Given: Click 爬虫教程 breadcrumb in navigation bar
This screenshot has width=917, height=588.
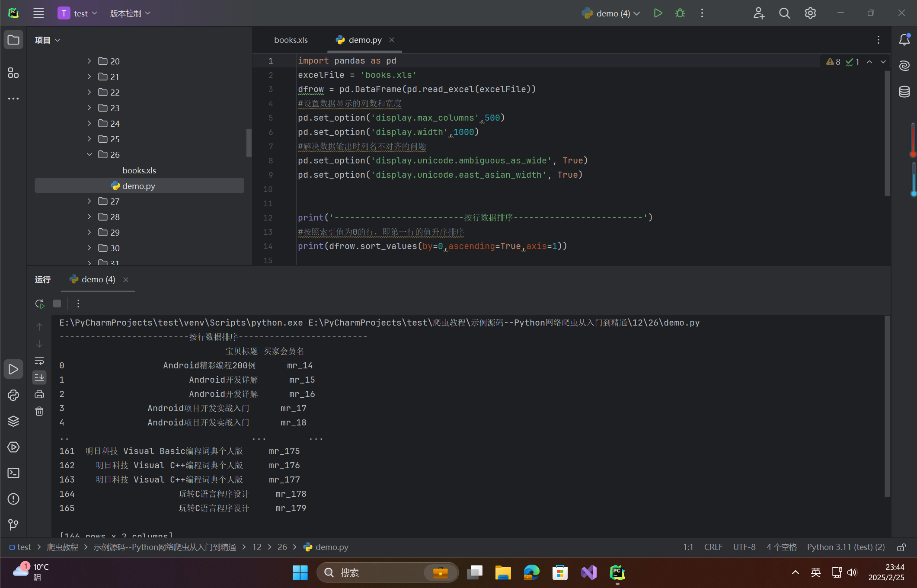Looking at the screenshot, I should click(63, 547).
